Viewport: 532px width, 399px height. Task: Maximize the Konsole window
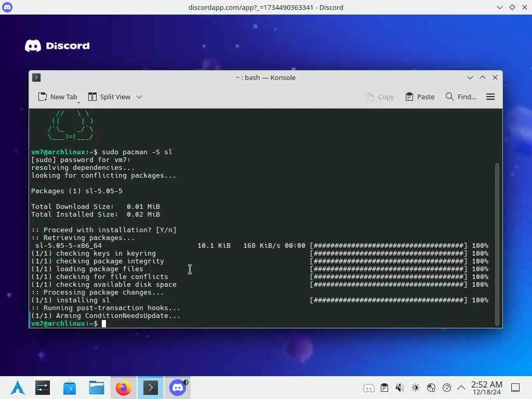click(483, 78)
